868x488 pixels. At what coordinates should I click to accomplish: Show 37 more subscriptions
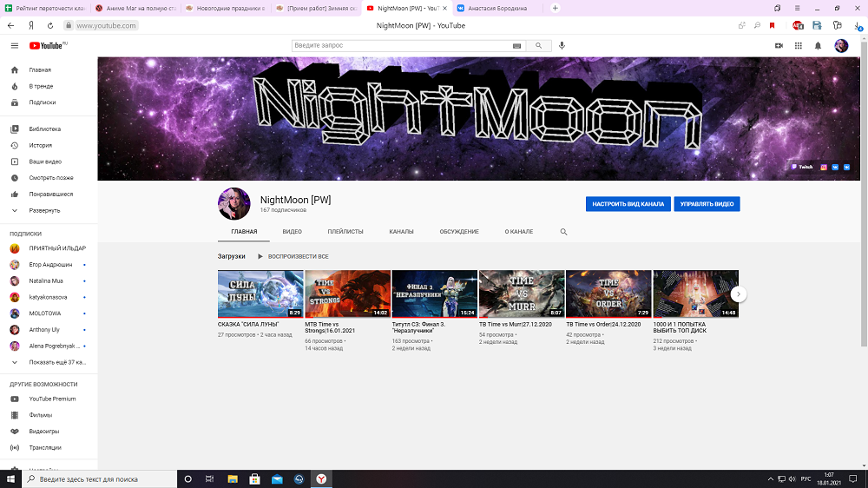point(57,361)
